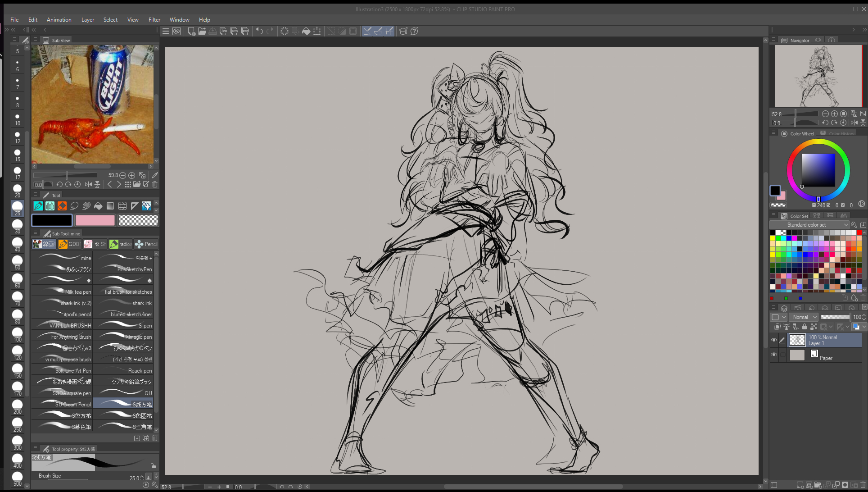Choose the VANILLA BRUSHH brush
The height and width of the screenshot is (492, 868).
[x=62, y=325]
